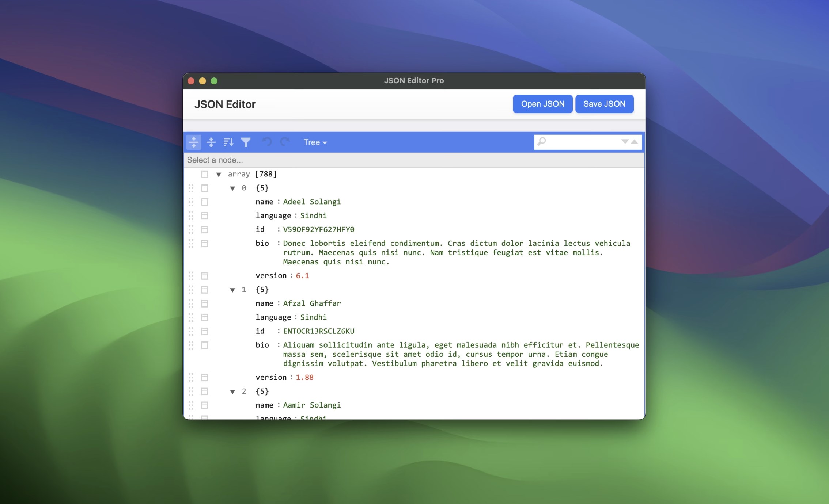Click the Collapse All toolbar icon
This screenshot has width=829, height=504.
[212, 142]
